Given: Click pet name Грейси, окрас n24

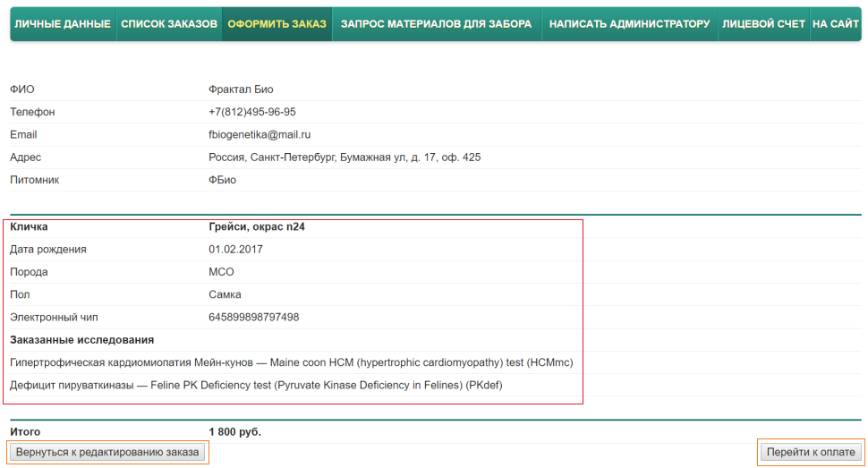Looking at the screenshot, I should 257,226.
